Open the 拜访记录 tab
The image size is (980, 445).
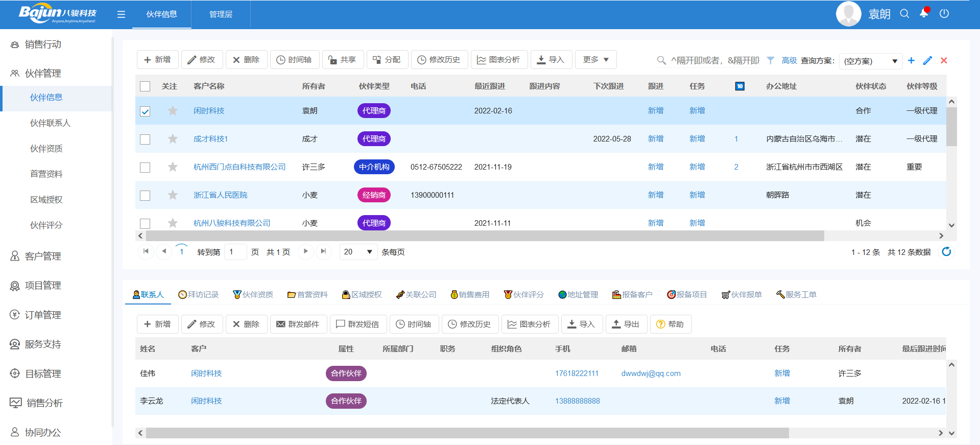coord(198,295)
